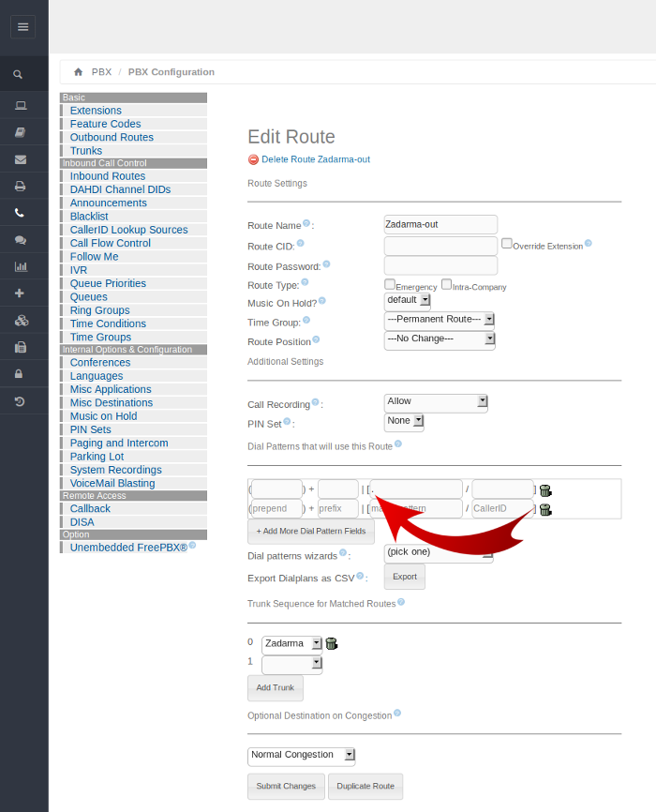Open Time Group Permanent Route dropdown
The width and height of the screenshot is (656, 812).
pos(440,320)
